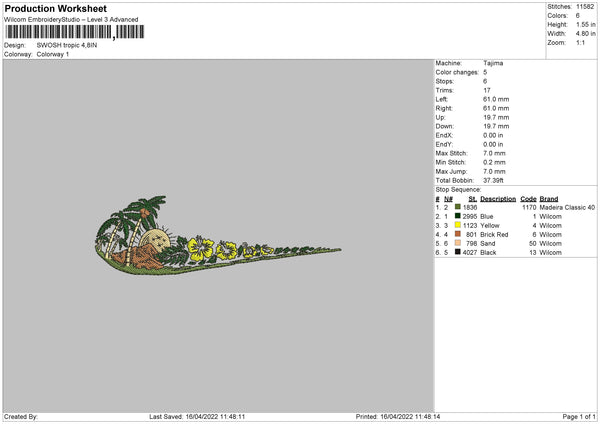Viewport: 600px width, 424px height.
Task: Click the 'Color changes:' label
Action: tap(457, 72)
